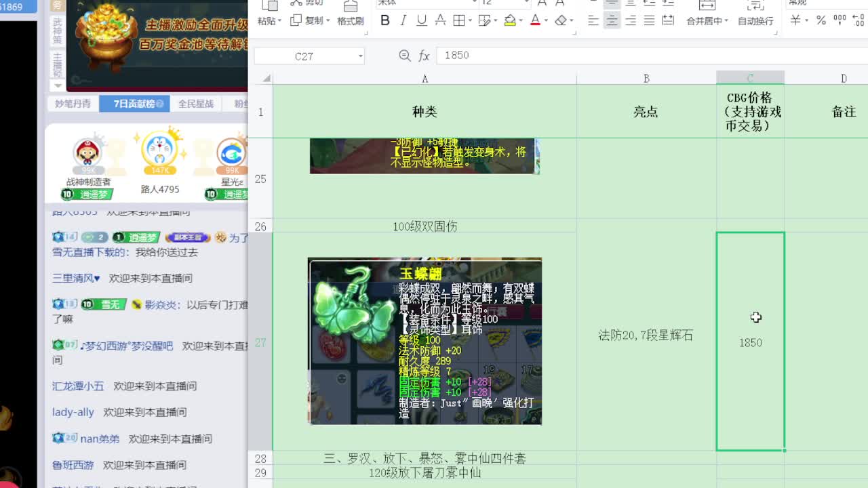Click the eraser clear-format icon
This screenshot has width=868, height=488.
point(560,20)
